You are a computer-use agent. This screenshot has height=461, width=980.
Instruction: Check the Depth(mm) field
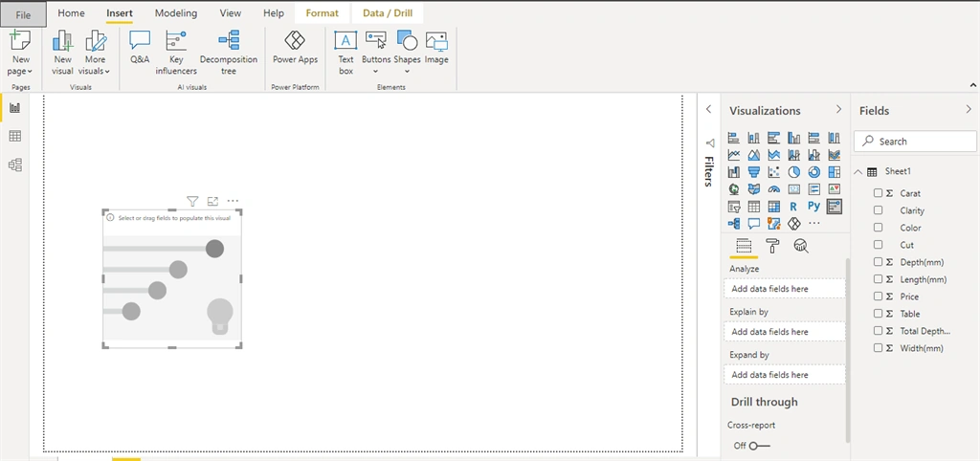pos(879,262)
